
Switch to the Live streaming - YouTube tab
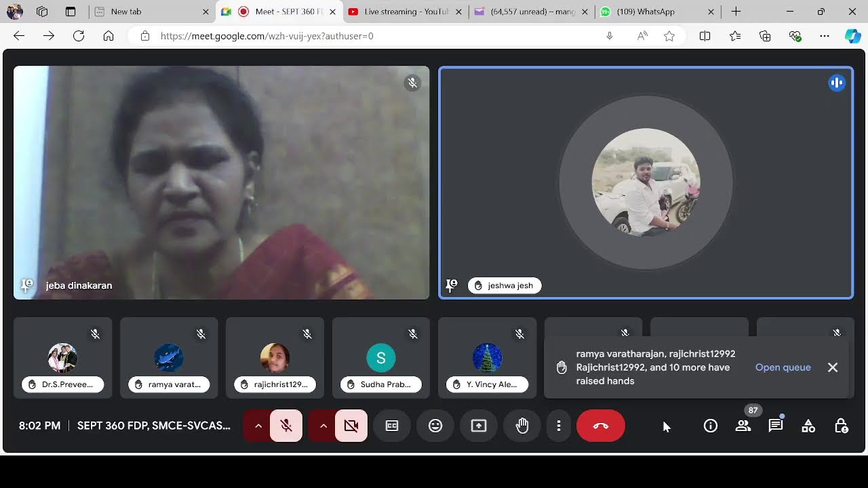405,12
